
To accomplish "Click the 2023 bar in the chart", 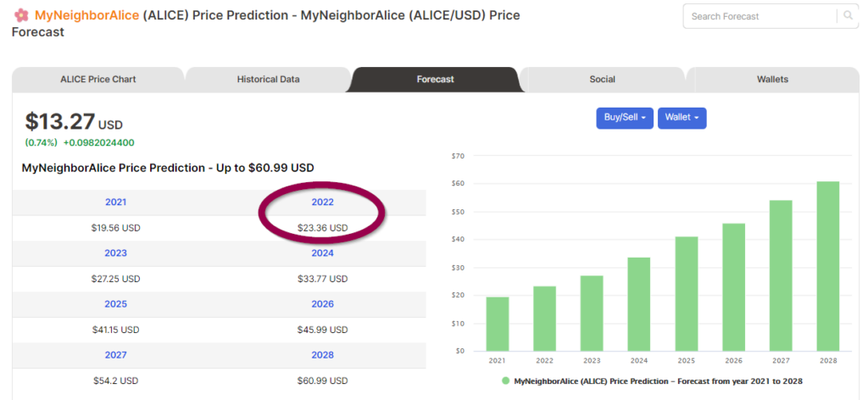I will (x=592, y=314).
